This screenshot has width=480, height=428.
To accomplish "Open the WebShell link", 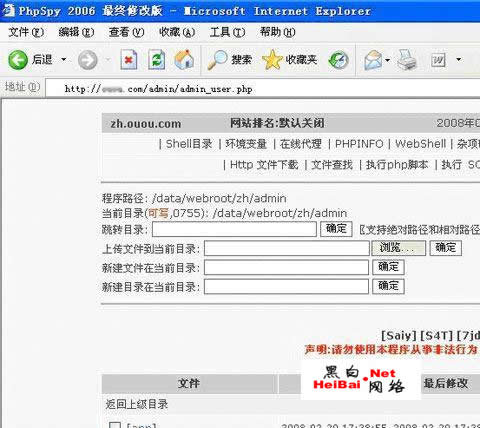I will click(x=421, y=144).
